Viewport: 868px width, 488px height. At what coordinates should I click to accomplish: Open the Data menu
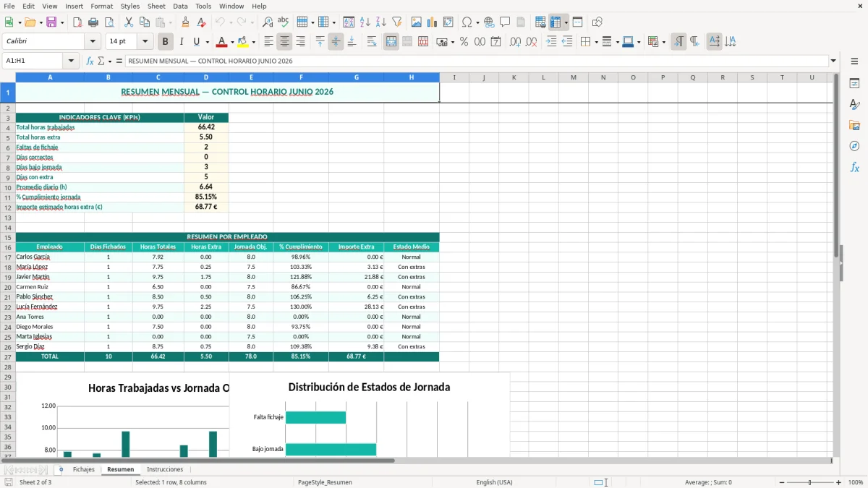tap(181, 6)
